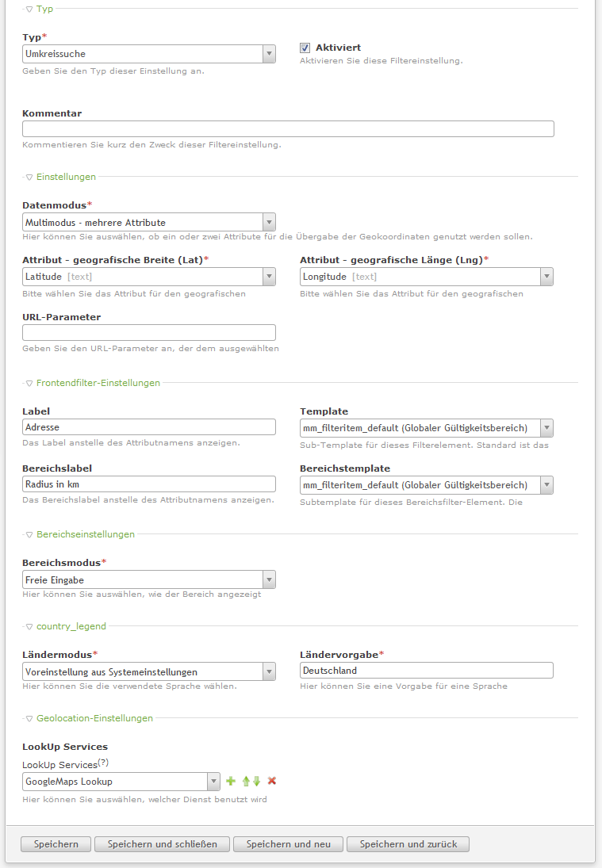
Task: Move GoogleMaps Lookup service up
Action: [x=246, y=781]
